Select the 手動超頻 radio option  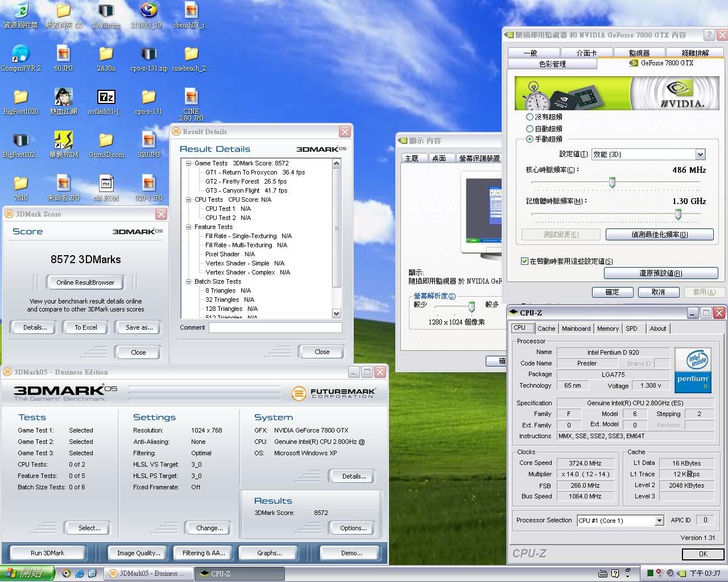[530, 139]
